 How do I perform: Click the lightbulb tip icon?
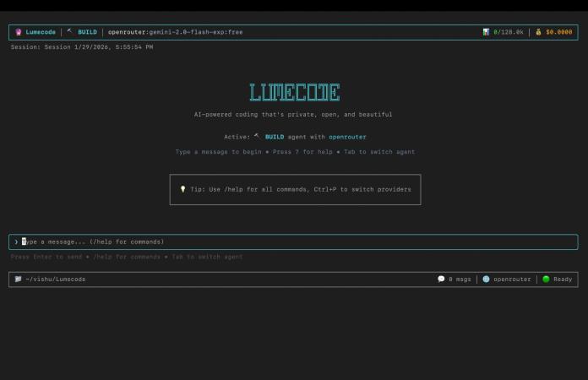[x=182, y=189]
